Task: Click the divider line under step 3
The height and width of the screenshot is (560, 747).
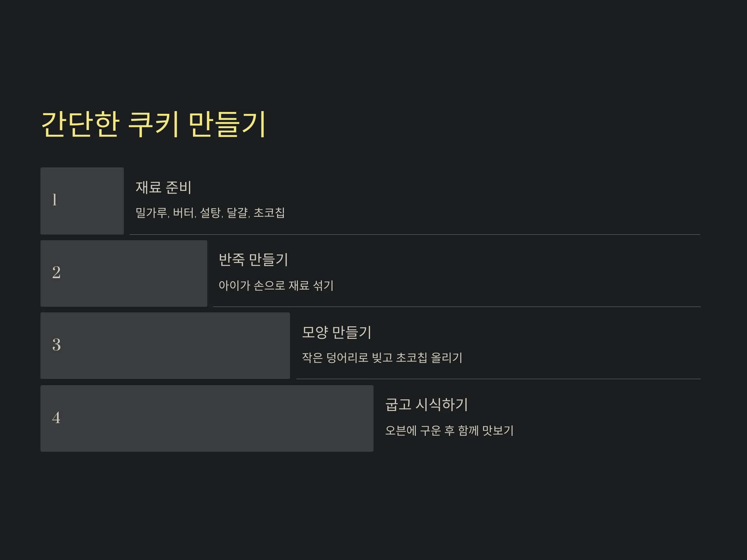Action: click(x=499, y=379)
